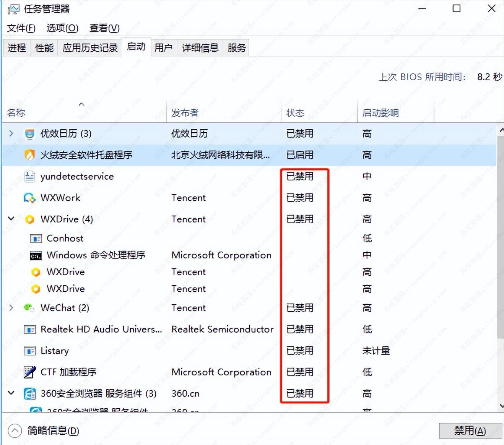Click the Conhost item icon
This screenshot has width=504, height=445.
(36, 238)
